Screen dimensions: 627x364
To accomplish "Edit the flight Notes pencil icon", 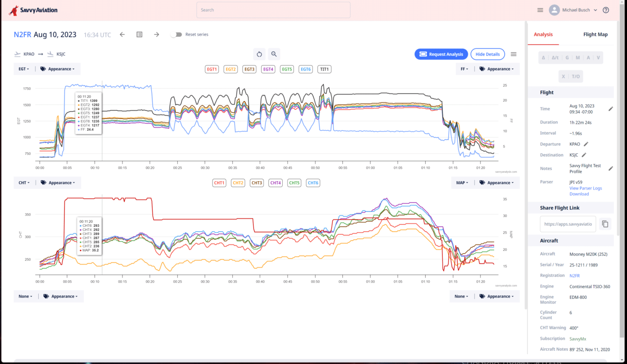I will pyautogui.click(x=610, y=169).
